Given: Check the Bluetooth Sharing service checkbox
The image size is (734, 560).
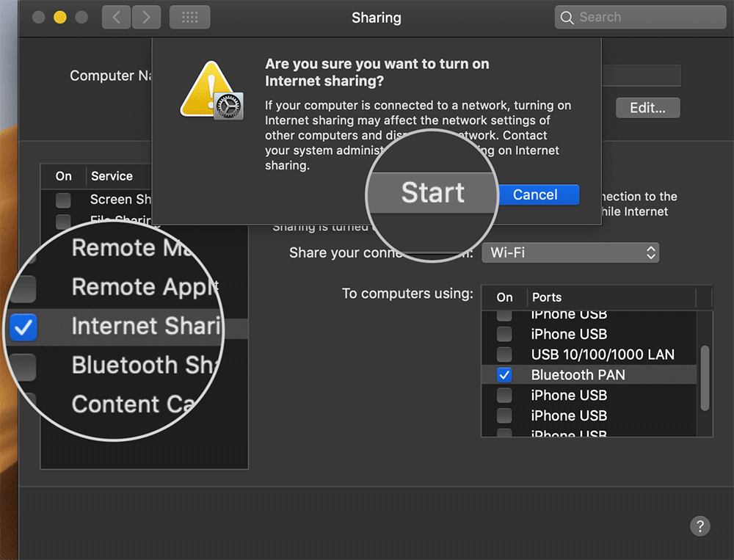Looking at the screenshot, I should click(23, 366).
